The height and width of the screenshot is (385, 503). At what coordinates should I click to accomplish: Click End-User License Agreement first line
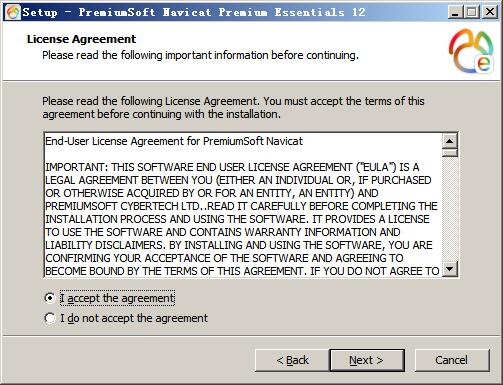click(174, 141)
